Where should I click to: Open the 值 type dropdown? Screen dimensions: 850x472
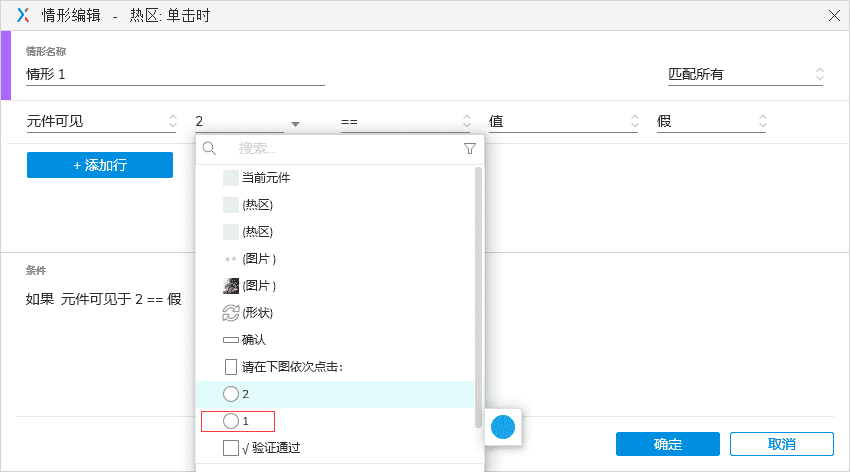pyautogui.click(x=563, y=121)
